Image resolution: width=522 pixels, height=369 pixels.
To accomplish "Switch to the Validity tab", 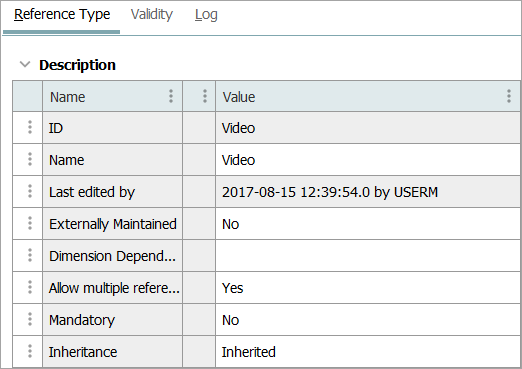I will [152, 15].
